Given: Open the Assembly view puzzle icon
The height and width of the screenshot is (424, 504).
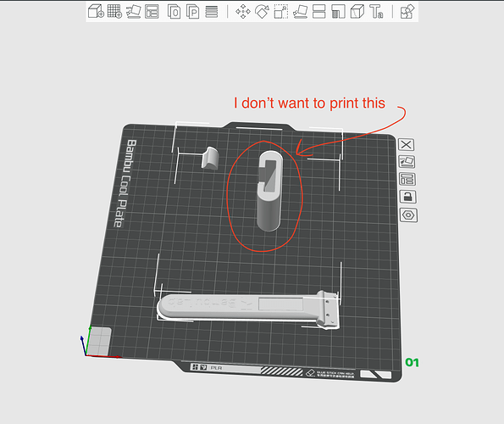Looking at the screenshot, I should (407, 12).
